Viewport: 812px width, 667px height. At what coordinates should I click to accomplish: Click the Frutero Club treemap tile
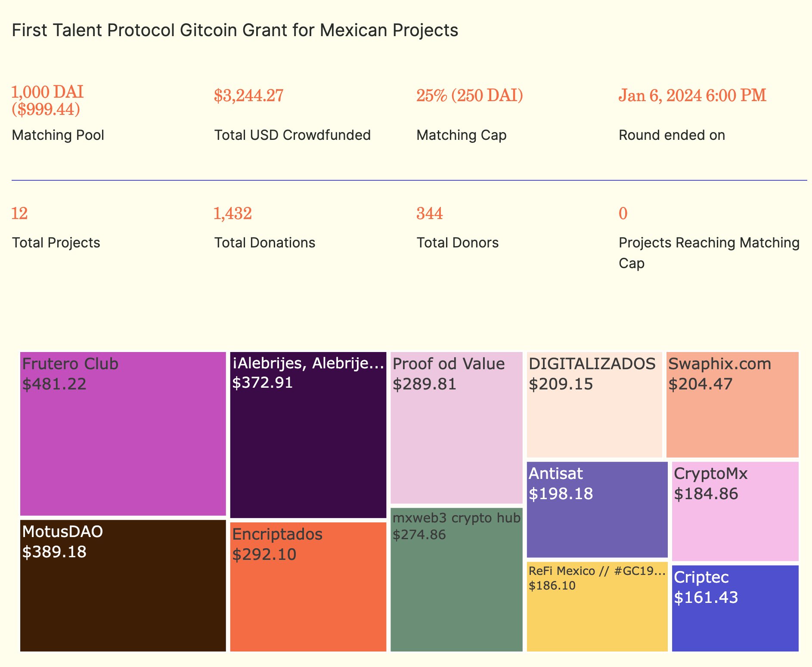point(123,433)
